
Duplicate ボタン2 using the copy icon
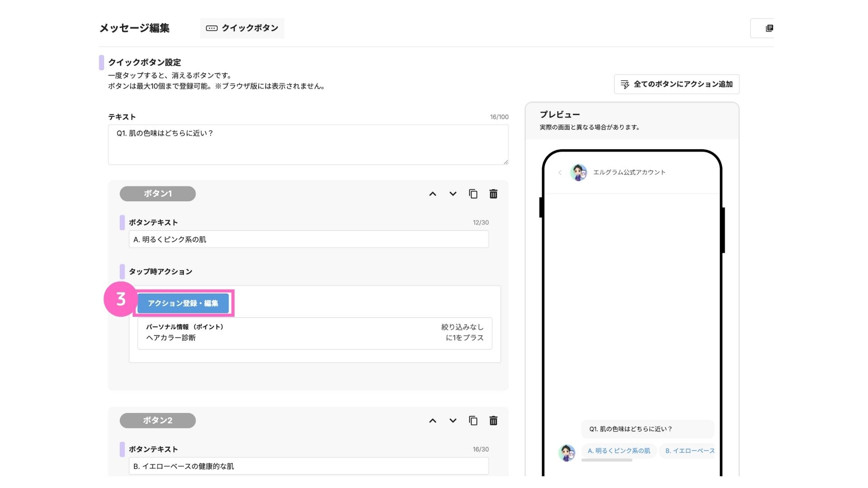coord(473,421)
